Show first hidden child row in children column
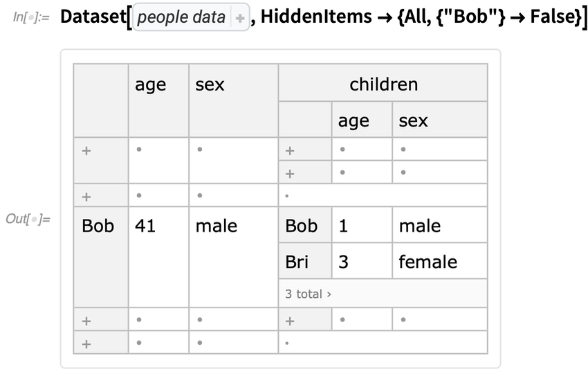 tap(291, 150)
